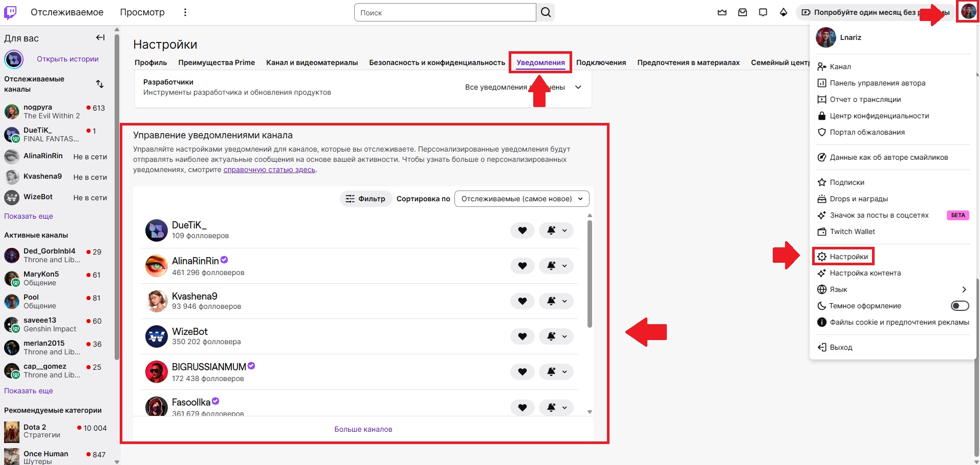Click Больше каналов link
The height and width of the screenshot is (465, 980).
[x=363, y=429]
